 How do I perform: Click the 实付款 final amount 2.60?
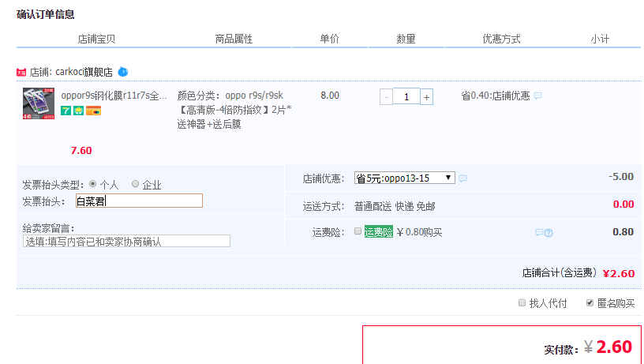pyautogui.click(x=614, y=347)
